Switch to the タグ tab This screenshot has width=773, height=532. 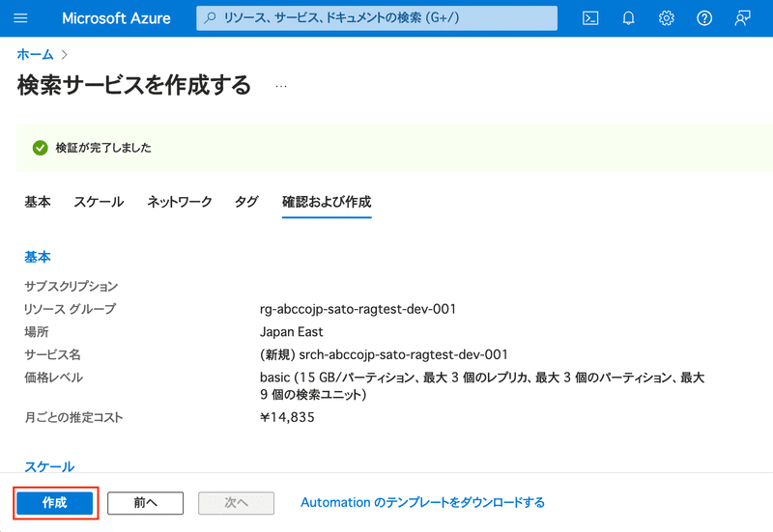point(246,202)
